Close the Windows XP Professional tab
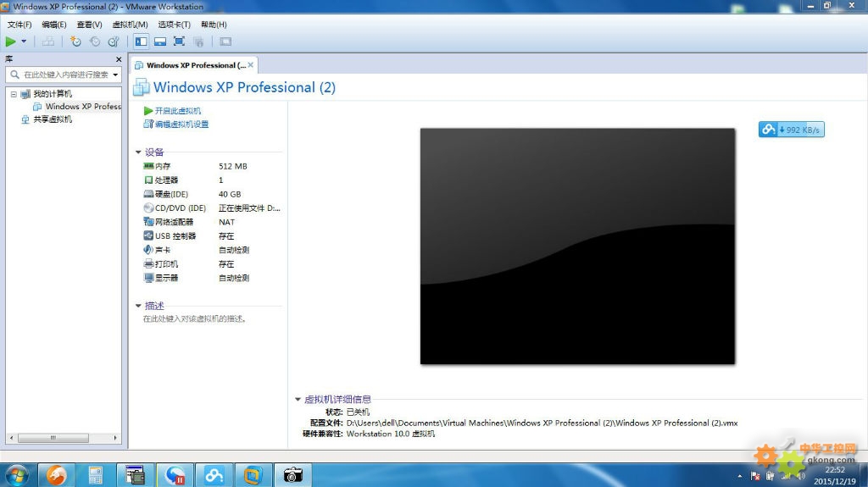 tap(251, 64)
